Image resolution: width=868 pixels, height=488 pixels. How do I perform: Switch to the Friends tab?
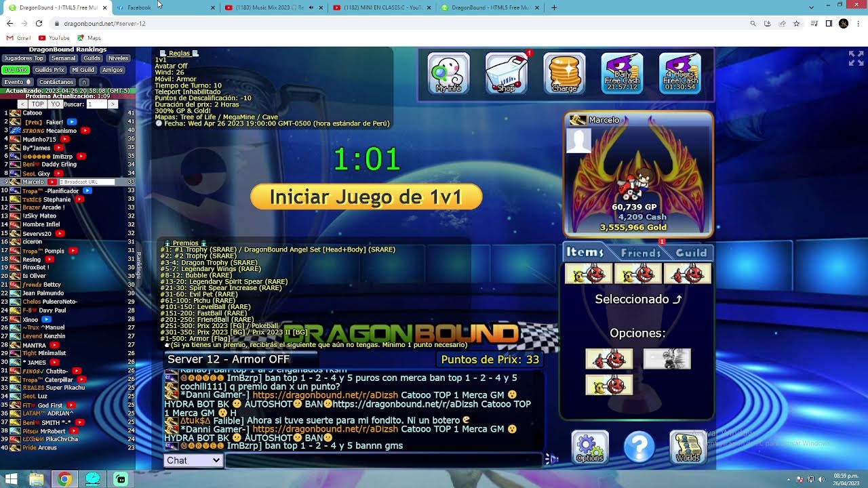pos(641,252)
